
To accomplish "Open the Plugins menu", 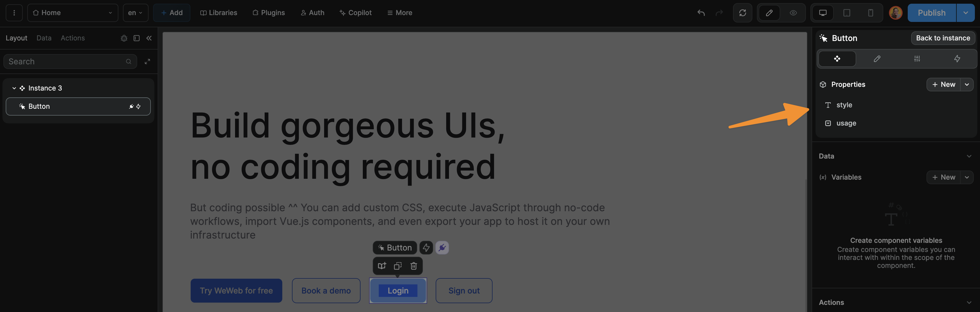I will pos(269,13).
